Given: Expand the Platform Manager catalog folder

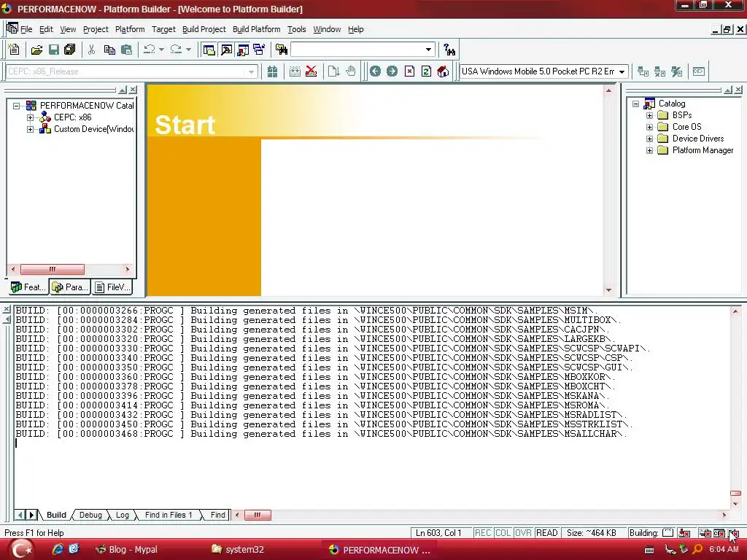Looking at the screenshot, I should (x=649, y=150).
